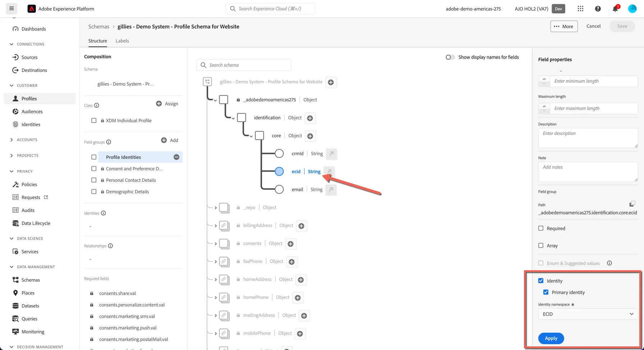
Task: Copy the field path icon
Action: click(632, 204)
